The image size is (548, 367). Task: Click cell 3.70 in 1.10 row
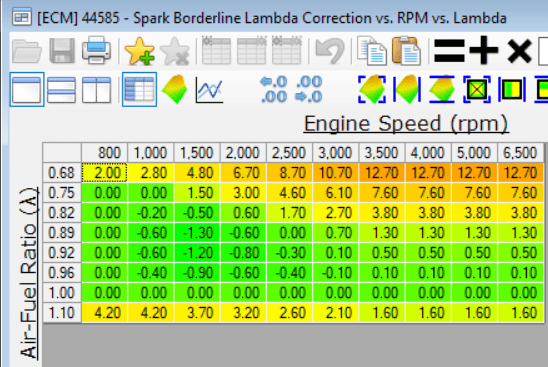[x=197, y=312]
